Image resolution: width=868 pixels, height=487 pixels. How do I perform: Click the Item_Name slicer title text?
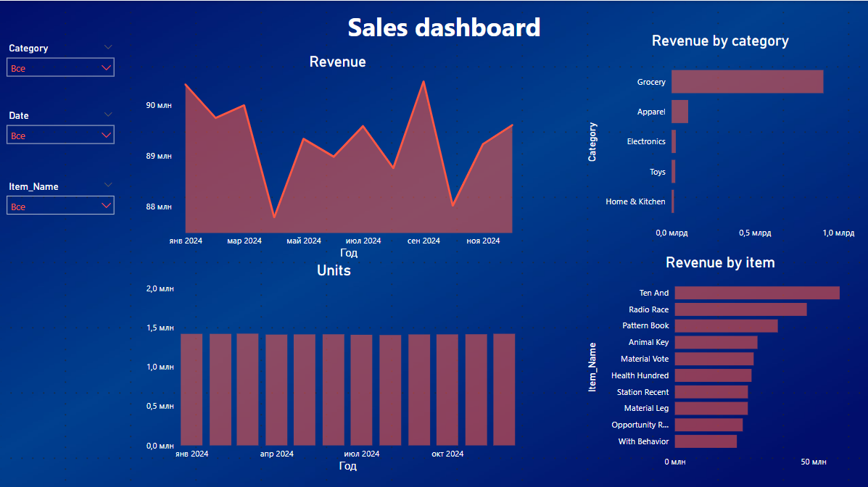[x=33, y=186]
